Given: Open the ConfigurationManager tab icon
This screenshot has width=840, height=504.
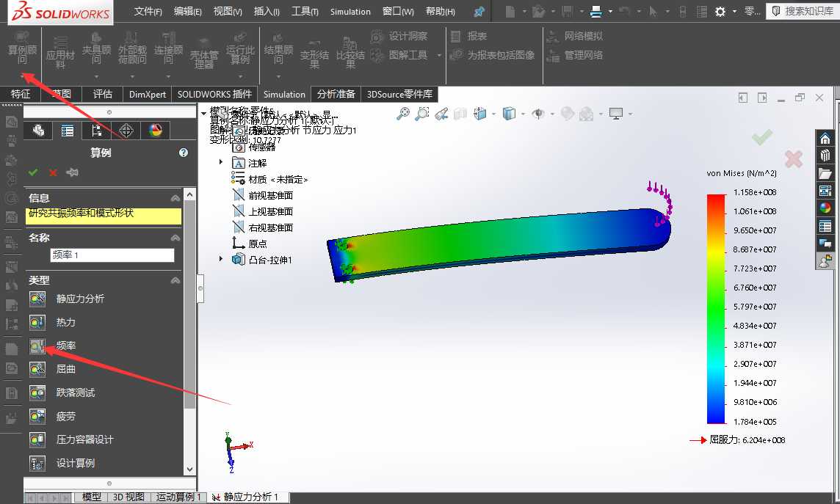Looking at the screenshot, I should tap(96, 131).
